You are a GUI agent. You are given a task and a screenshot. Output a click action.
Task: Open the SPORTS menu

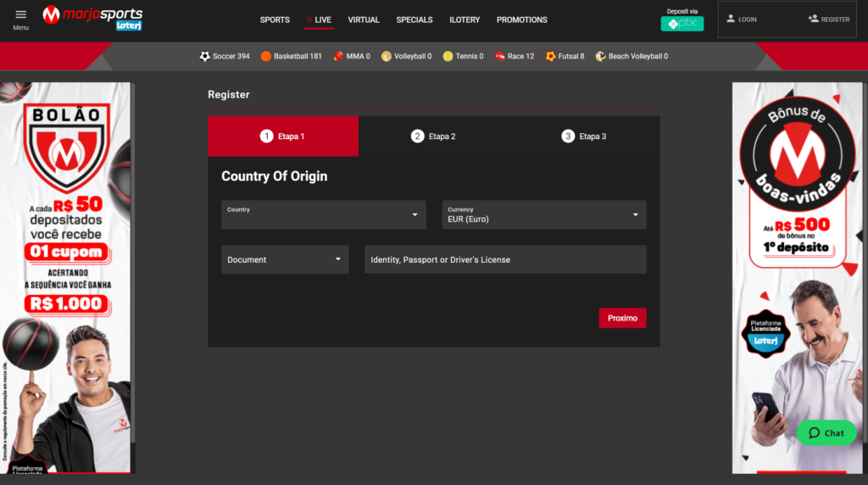coord(275,20)
